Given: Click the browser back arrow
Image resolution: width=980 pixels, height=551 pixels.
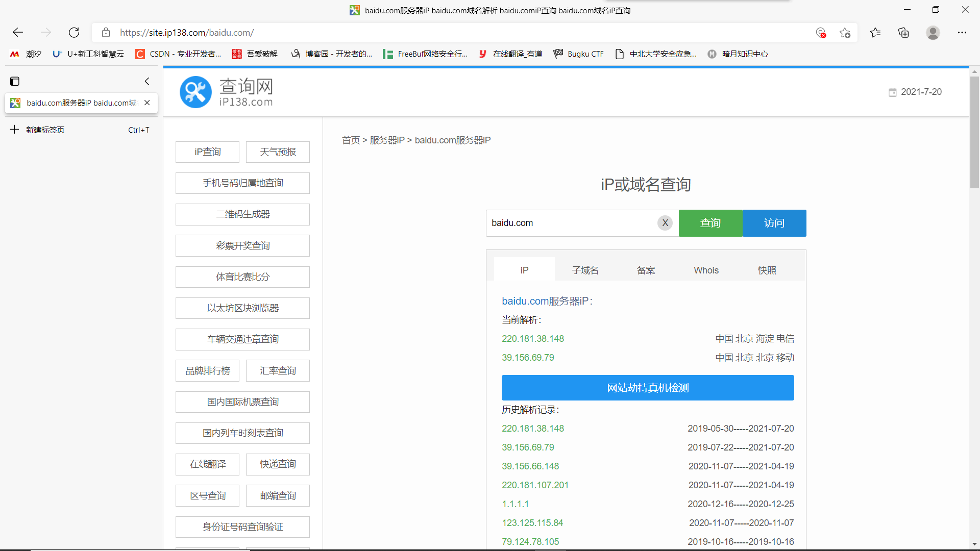Looking at the screenshot, I should (x=18, y=33).
